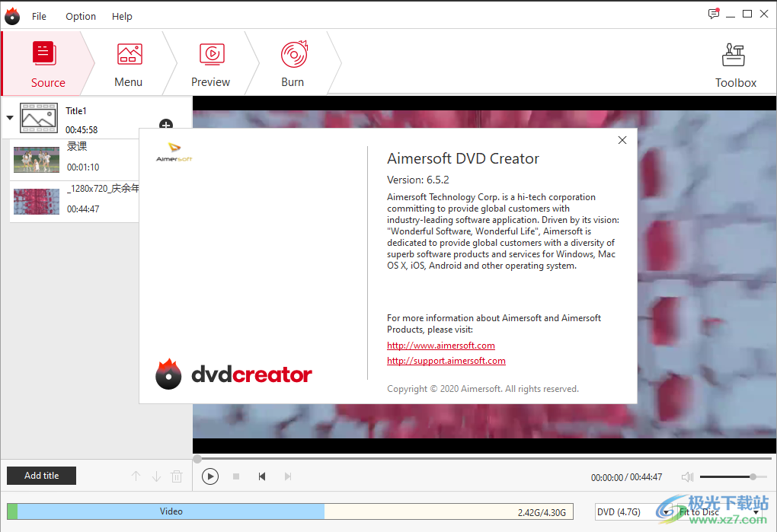Open the File menu
777x532 pixels.
(x=39, y=16)
